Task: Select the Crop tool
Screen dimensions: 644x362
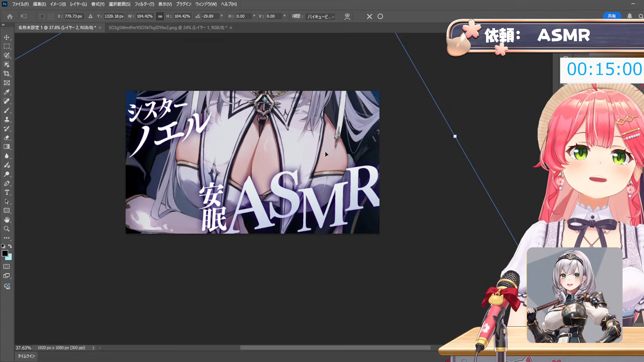Action: (x=7, y=74)
